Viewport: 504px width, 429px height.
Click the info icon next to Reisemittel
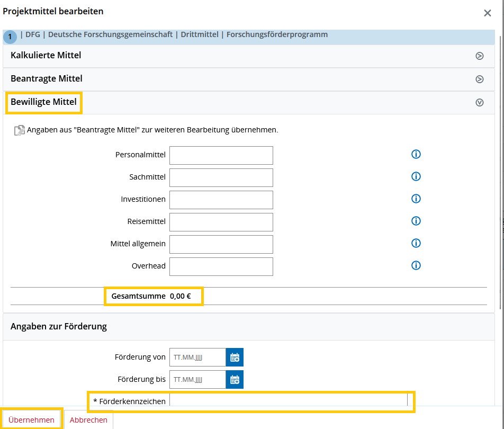416,221
